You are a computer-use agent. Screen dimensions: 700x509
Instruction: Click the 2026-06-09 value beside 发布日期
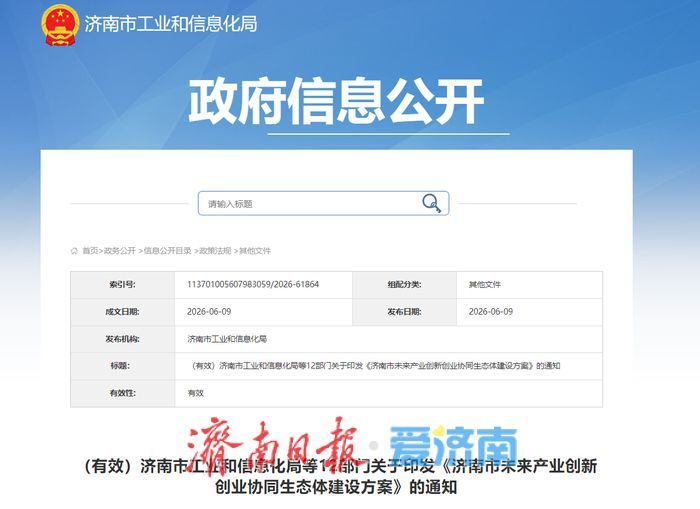coord(491,312)
